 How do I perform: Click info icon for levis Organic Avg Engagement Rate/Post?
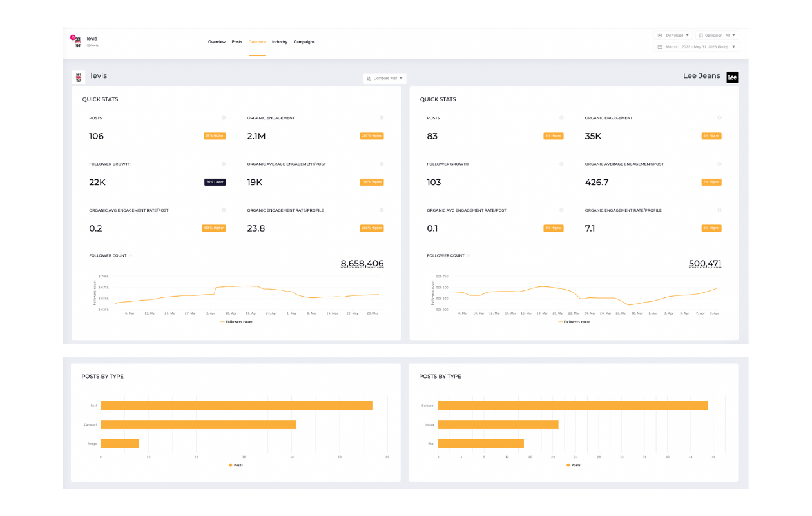pyautogui.click(x=224, y=210)
